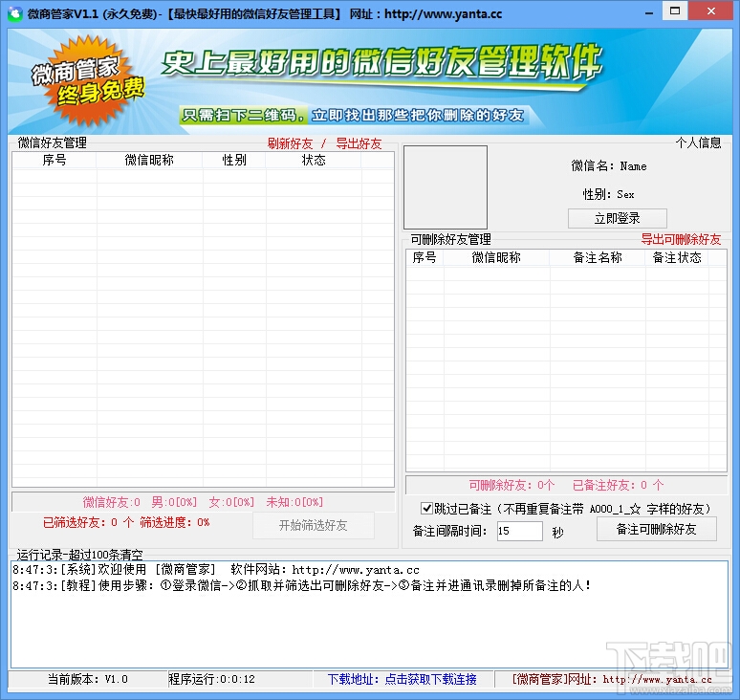The width and height of the screenshot is (740, 700).
Task: Click 序号 header in deletable friends list
Action: (424, 258)
